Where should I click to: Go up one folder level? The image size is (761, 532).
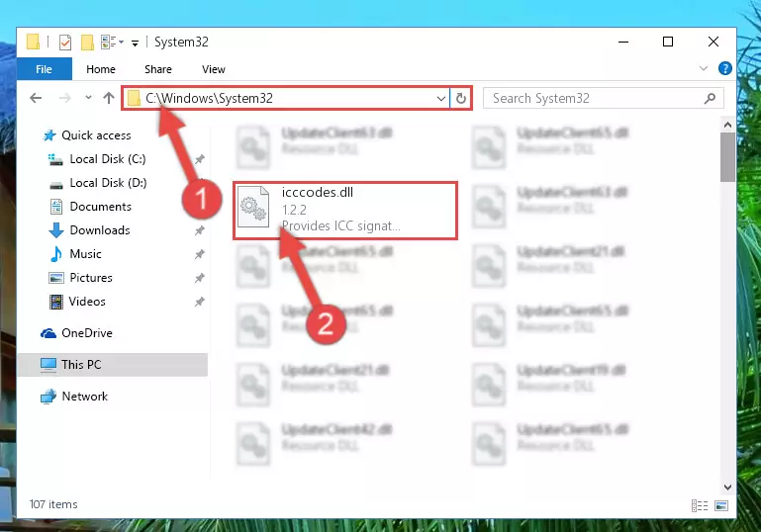tap(109, 98)
